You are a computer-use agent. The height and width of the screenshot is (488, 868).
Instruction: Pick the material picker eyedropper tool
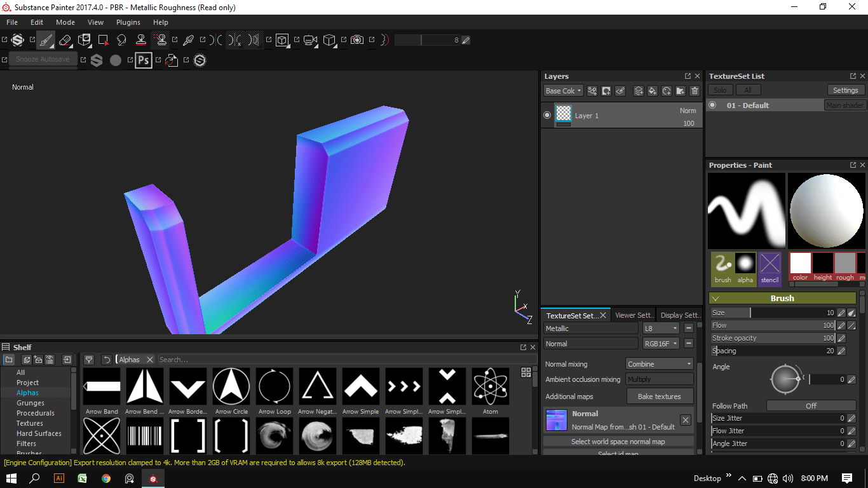click(188, 40)
